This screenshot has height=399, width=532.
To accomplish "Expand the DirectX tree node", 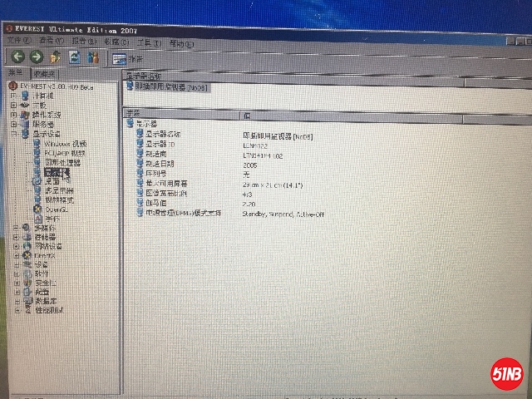I will [16, 255].
